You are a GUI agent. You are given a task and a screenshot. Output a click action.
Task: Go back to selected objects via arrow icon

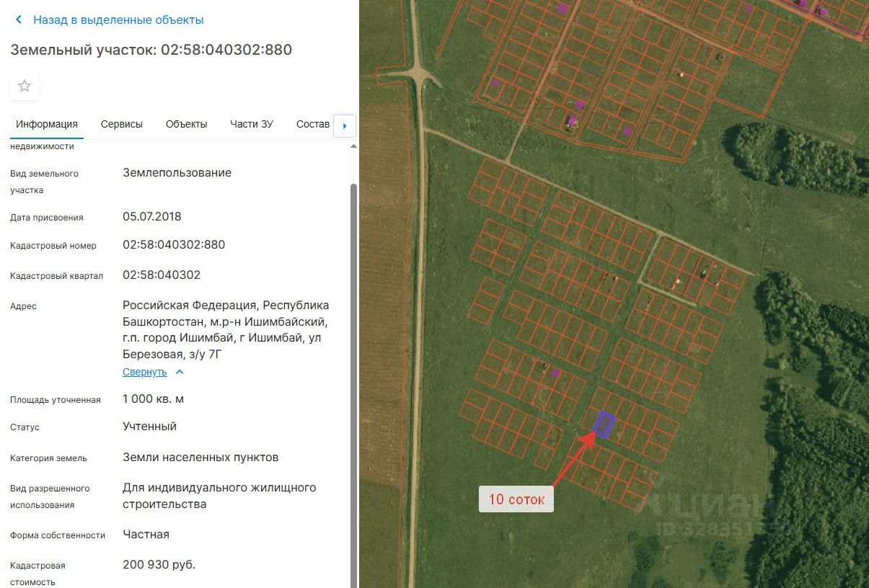19,20
